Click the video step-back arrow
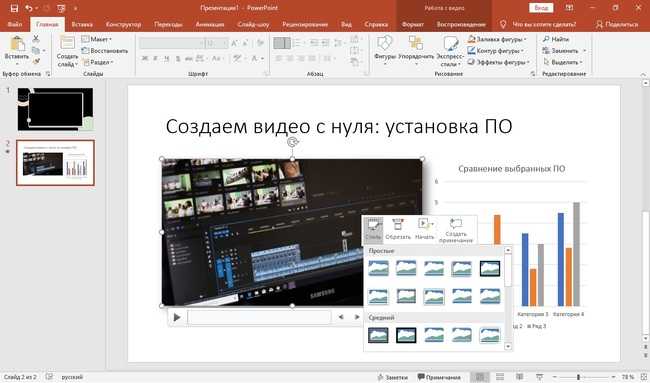 click(341, 317)
